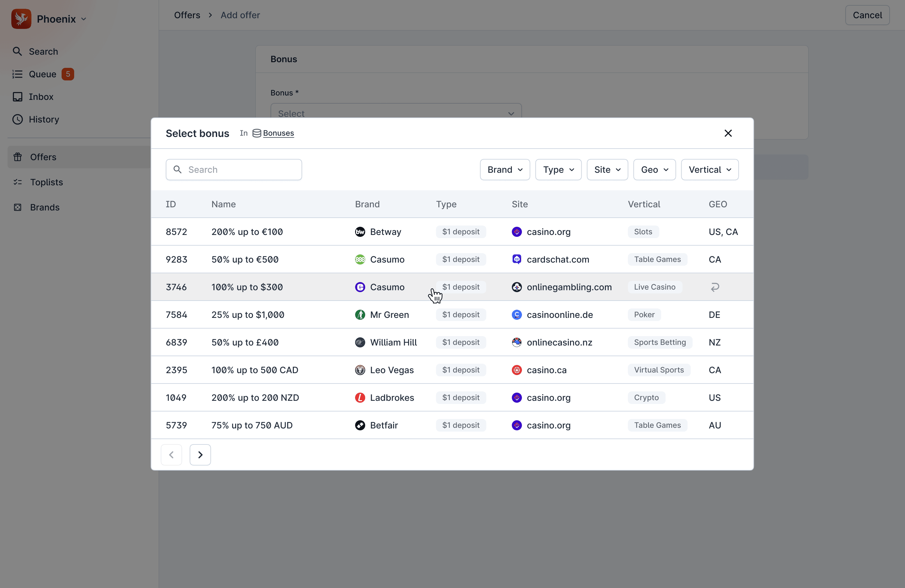
Task: Click the Bonuses database icon
Action: click(x=257, y=133)
